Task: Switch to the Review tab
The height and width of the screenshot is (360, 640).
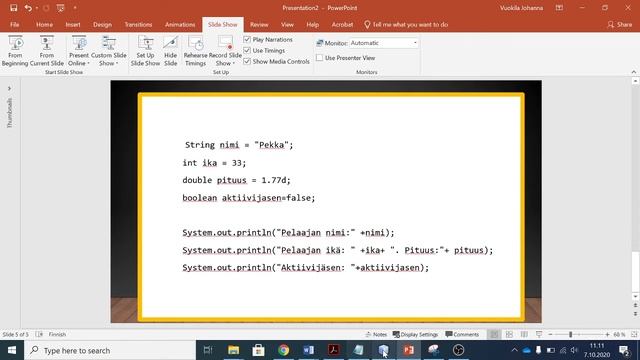Action: (x=259, y=24)
